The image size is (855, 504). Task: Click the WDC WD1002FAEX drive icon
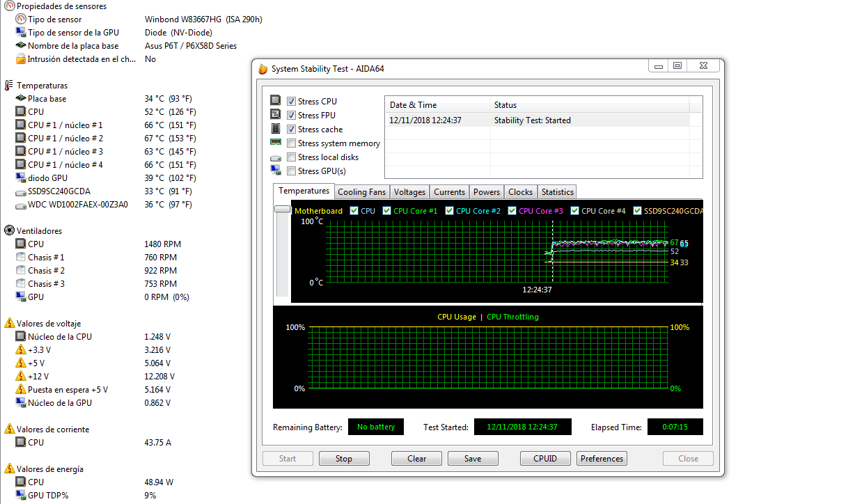[x=21, y=205]
